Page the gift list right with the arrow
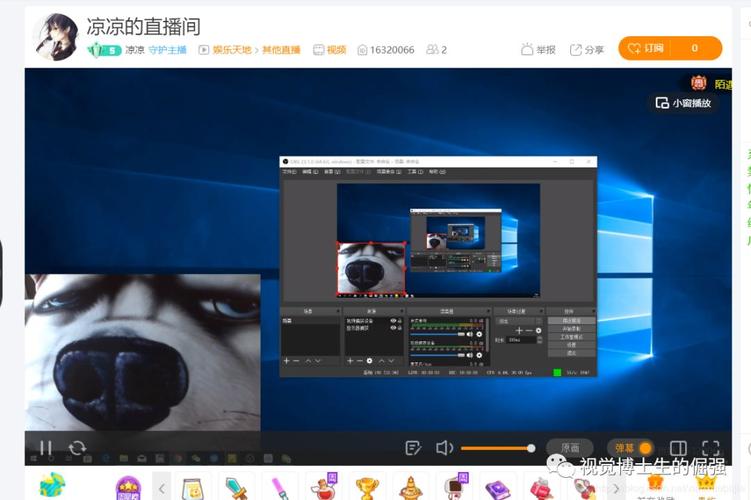Screen dimensions: 751x500 pyautogui.click(x=616, y=488)
